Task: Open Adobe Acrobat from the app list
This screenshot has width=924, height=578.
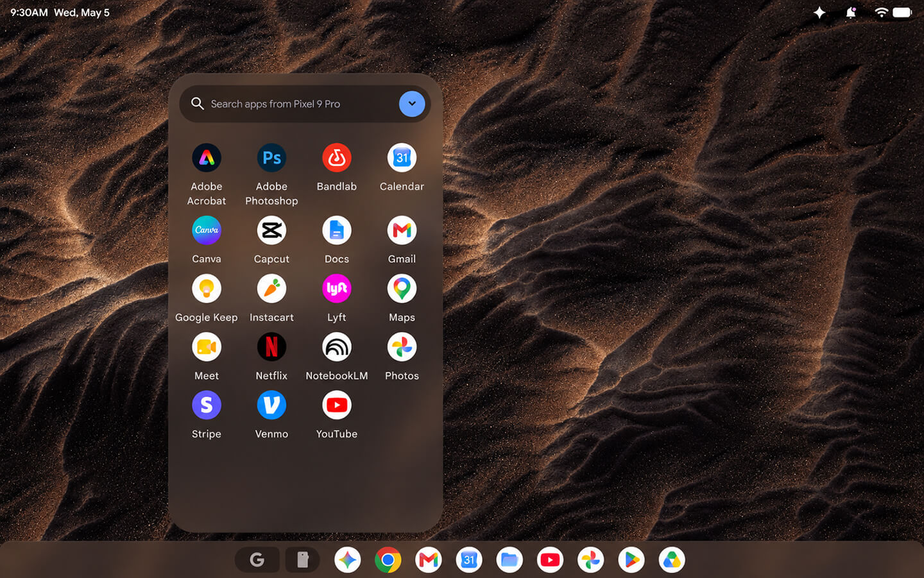Action: pos(207,158)
